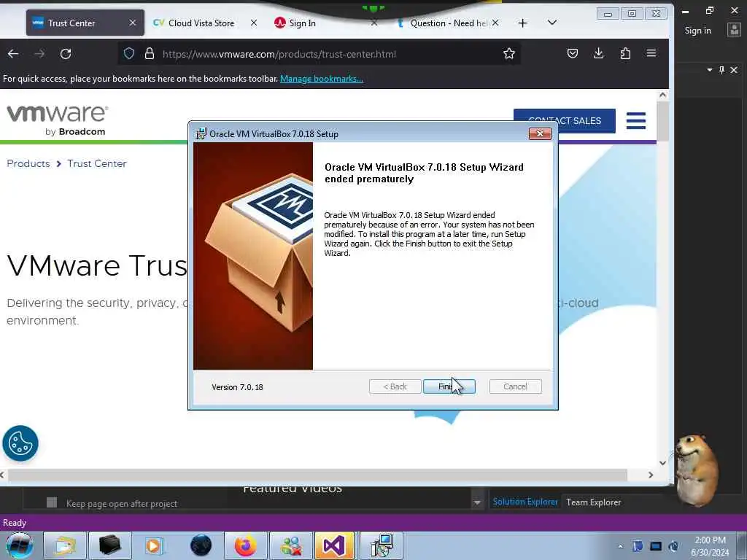Open the list all tabs dropdown
Screen dimensions: 747x560
(x=552, y=23)
